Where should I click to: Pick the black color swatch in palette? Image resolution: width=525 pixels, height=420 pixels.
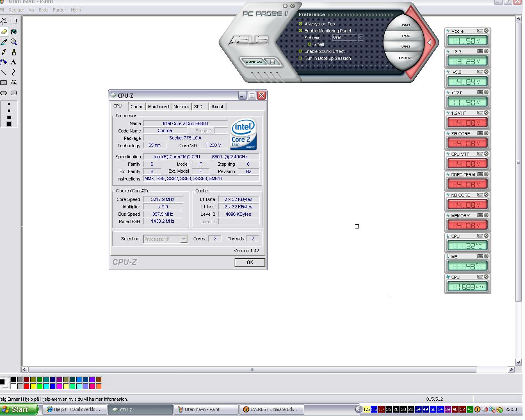[14, 380]
